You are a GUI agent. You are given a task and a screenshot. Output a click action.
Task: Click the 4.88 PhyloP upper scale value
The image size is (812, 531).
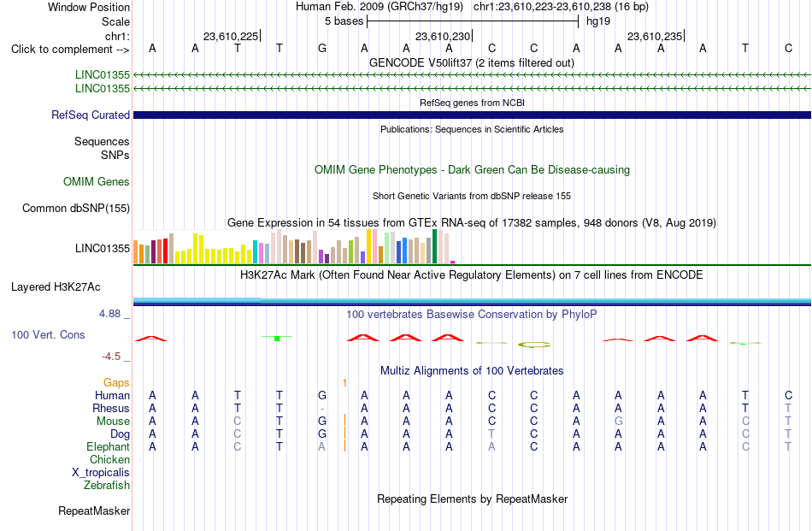(109, 314)
